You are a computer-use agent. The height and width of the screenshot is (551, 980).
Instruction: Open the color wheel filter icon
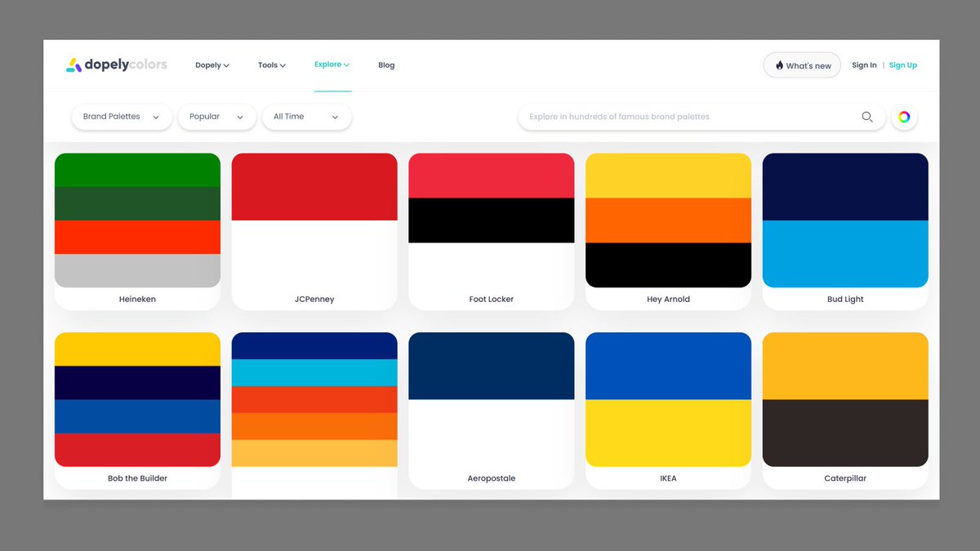click(904, 117)
